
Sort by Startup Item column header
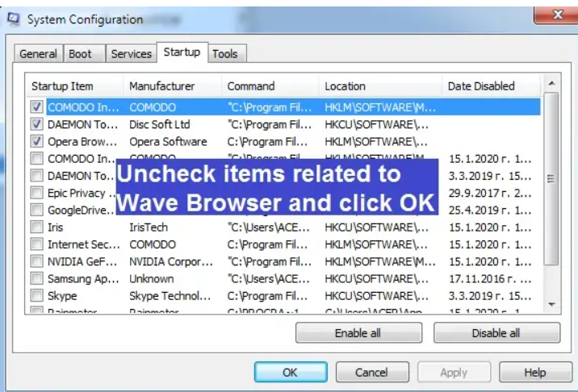(x=75, y=86)
